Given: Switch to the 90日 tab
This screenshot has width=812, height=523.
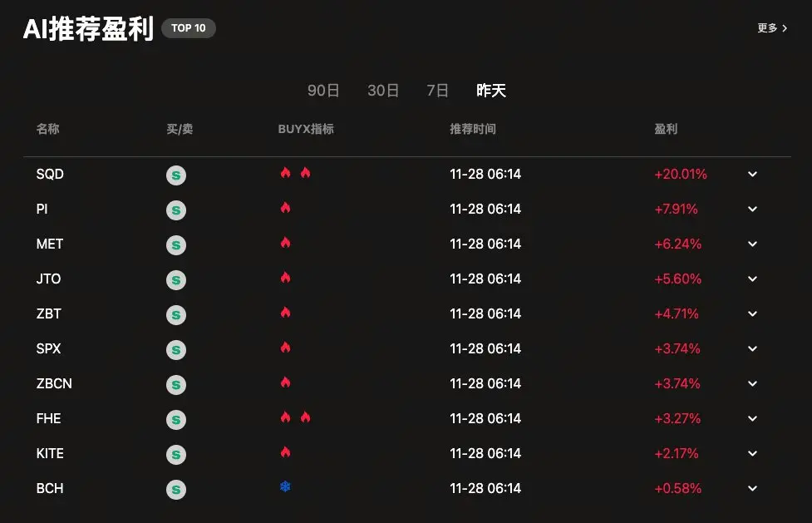Looking at the screenshot, I should coord(323,91).
